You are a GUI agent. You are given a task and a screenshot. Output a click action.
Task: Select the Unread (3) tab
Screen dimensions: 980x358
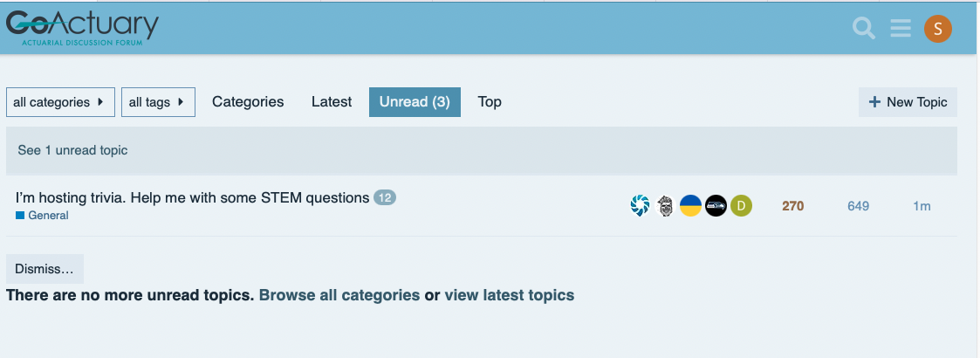415,102
